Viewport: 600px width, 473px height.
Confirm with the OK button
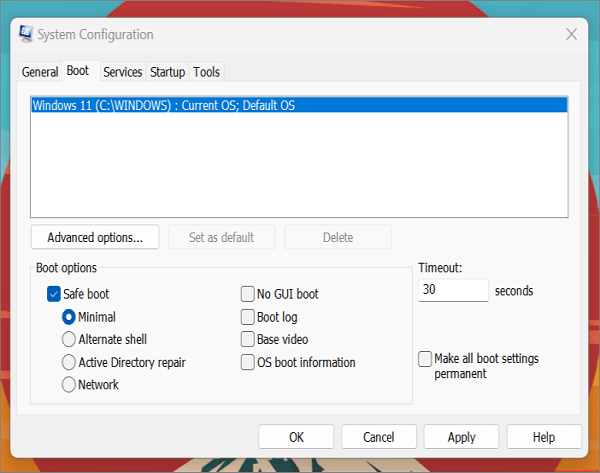(x=296, y=437)
